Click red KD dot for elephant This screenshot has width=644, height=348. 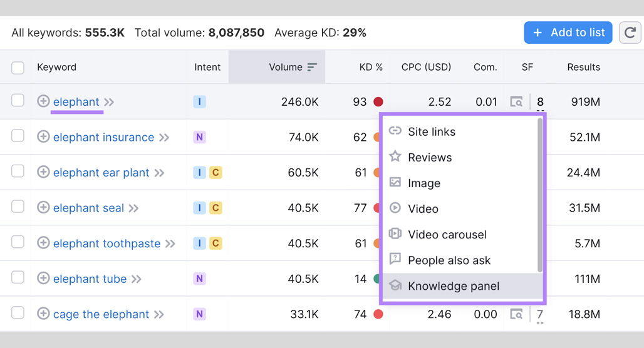click(x=378, y=101)
